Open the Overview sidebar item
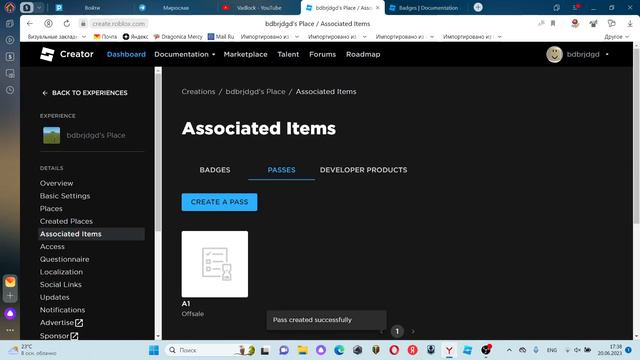640x360 pixels. click(x=56, y=183)
